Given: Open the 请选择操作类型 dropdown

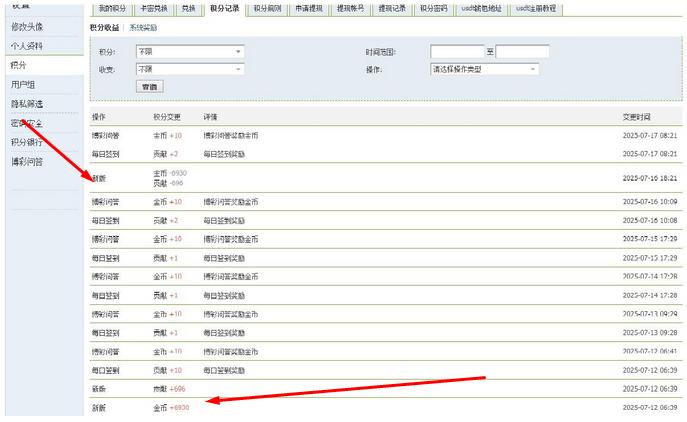Looking at the screenshot, I should (x=485, y=69).
